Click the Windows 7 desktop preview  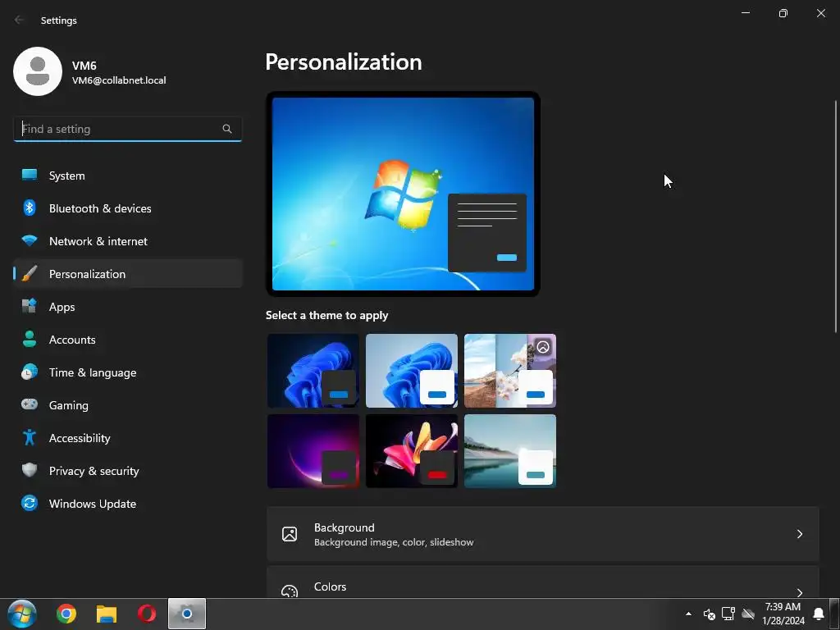tap(403, 194)
